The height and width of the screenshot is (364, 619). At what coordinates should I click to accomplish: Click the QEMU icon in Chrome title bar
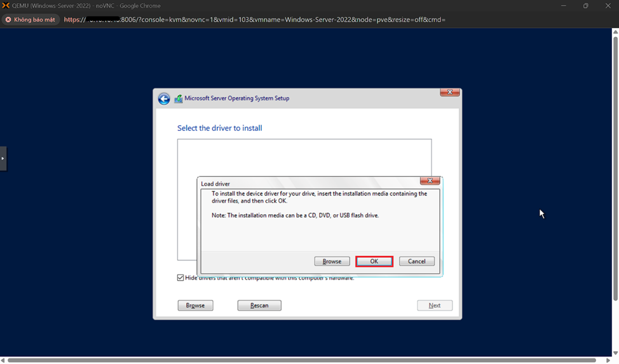[6, 6]
